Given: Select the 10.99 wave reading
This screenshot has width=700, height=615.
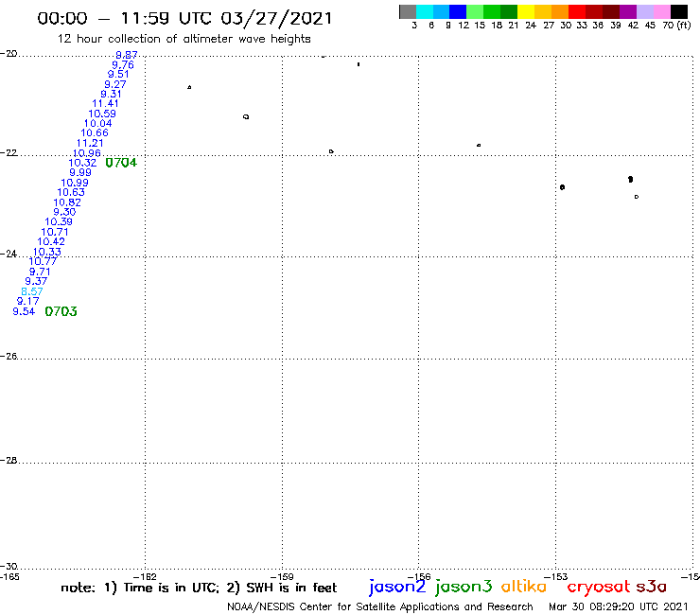Looking at the screenshot, I should [75, 183].
